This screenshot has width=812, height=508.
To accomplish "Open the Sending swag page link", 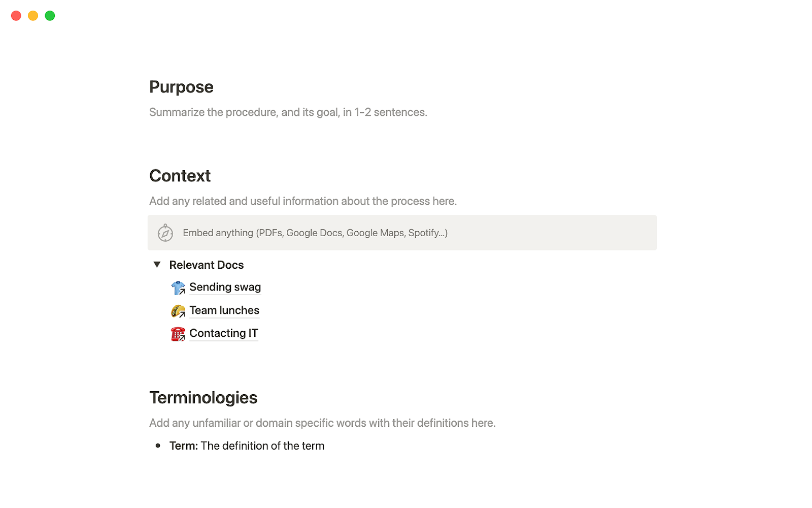I will coord(225,287).
